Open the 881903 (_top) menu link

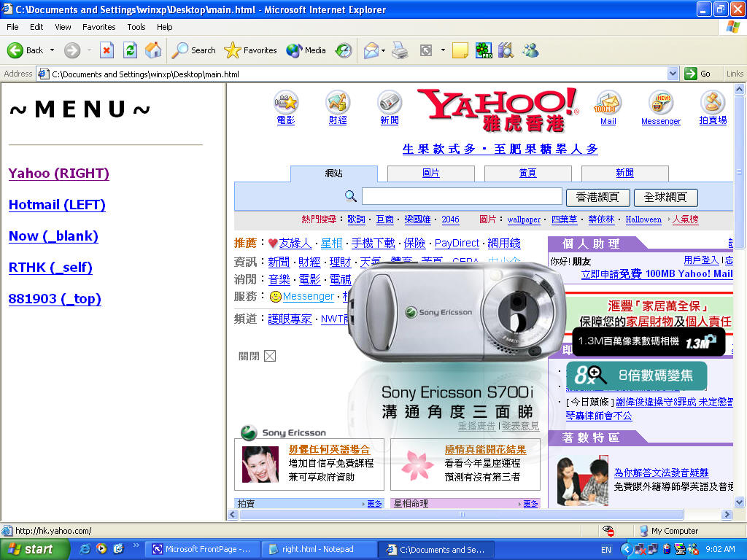(x=55, y=298)
